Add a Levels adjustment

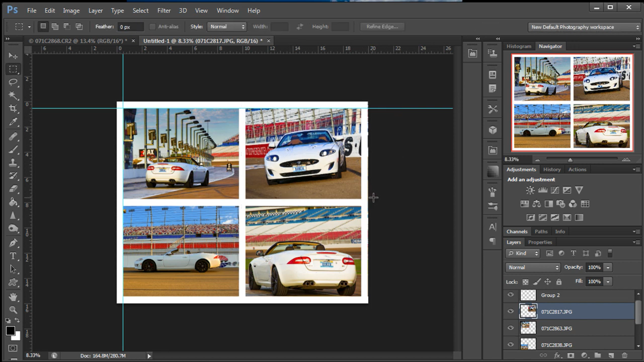click(x=543, y=190)
